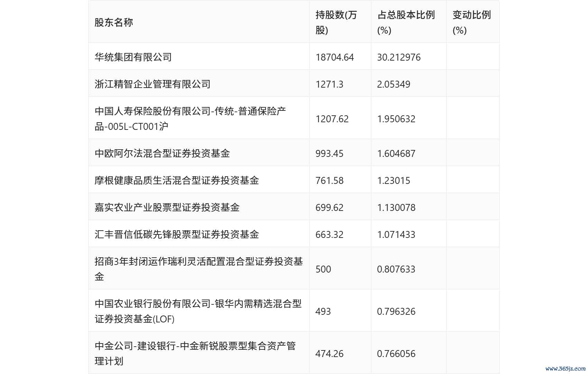This screenshot has height=374, width=588.
Task: Select the 中金公司-建设银行 中金新锐 plan name
Action: 195,354
